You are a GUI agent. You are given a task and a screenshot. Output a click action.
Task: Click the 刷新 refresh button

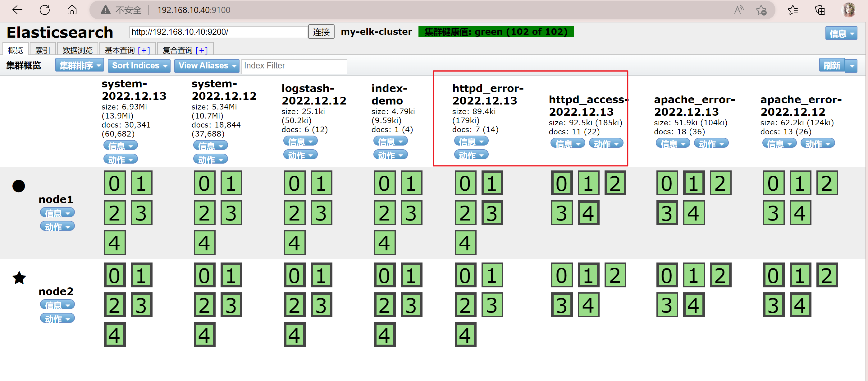pyautogui.click(x=832, y=65)
